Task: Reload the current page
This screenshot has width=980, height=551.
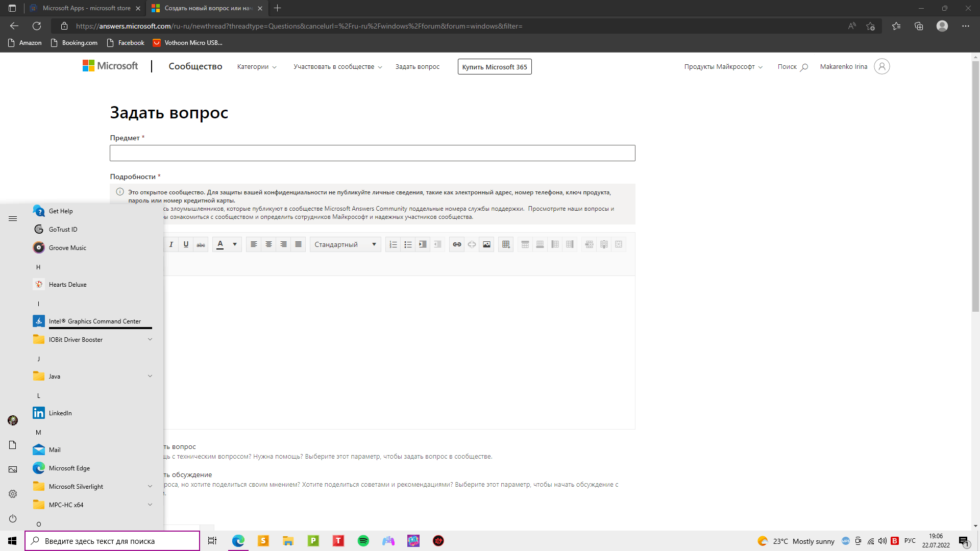Action: (37, 26)
